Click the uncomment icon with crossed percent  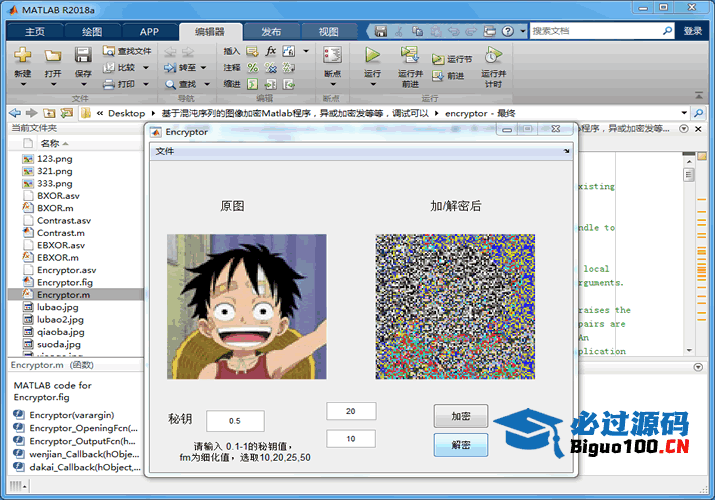pos(271,68)
